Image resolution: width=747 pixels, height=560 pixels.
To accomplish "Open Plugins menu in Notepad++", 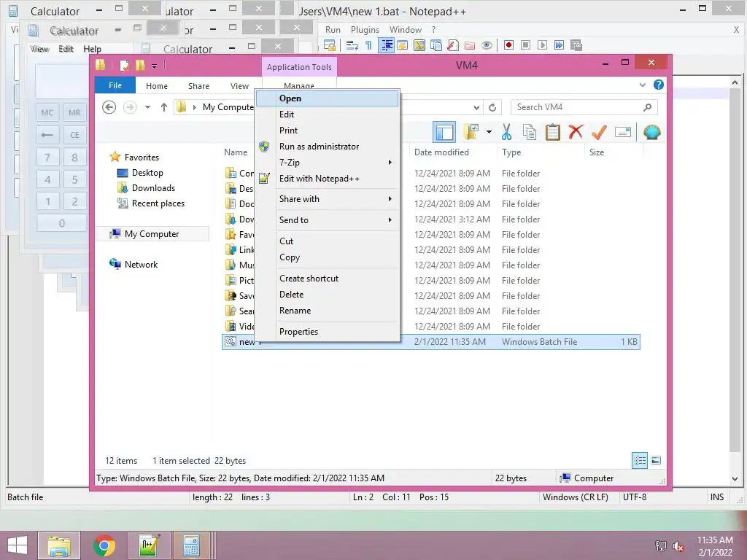I will [x=365, y=29].
